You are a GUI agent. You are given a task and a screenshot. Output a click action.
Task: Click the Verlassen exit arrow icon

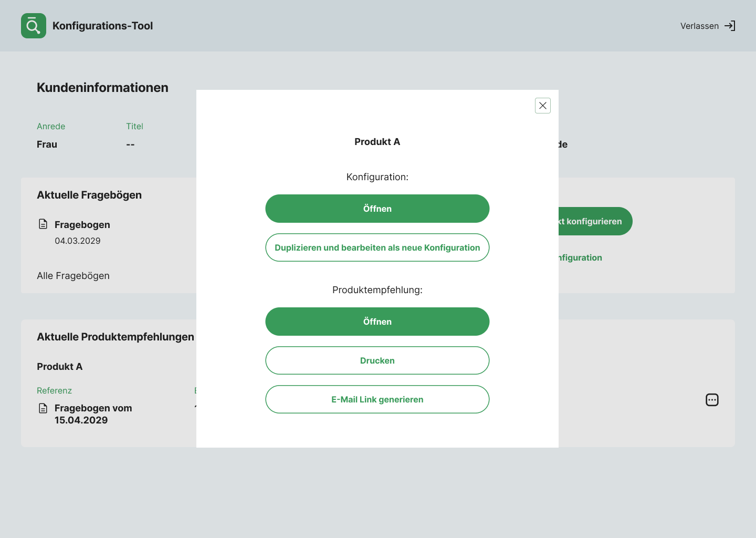(x=730, y=26)
